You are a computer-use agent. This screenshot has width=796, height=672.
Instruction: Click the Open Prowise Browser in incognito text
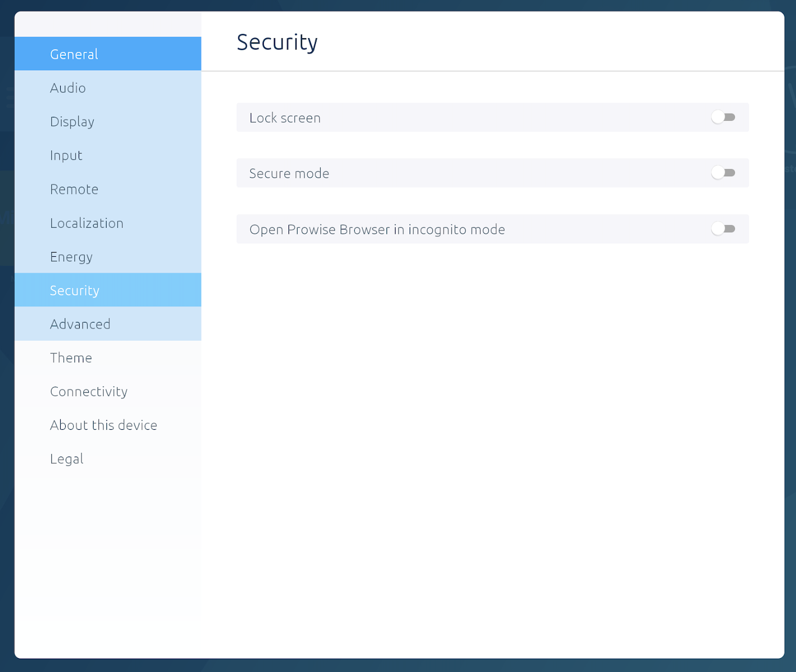(377, 229)
